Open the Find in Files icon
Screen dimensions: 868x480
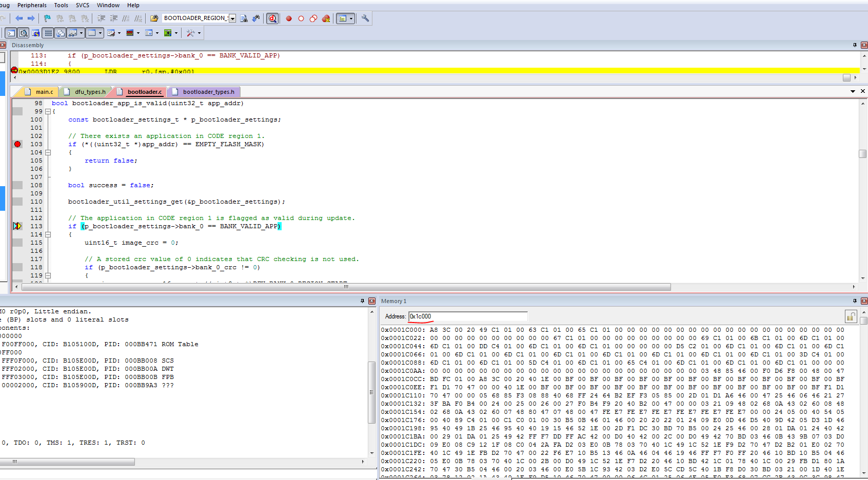[154, 18]
